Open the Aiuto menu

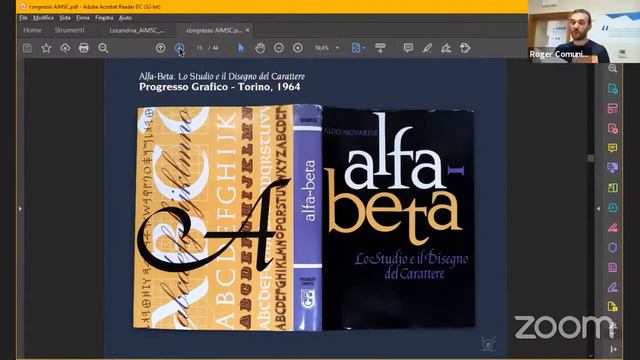click(125, 18)
